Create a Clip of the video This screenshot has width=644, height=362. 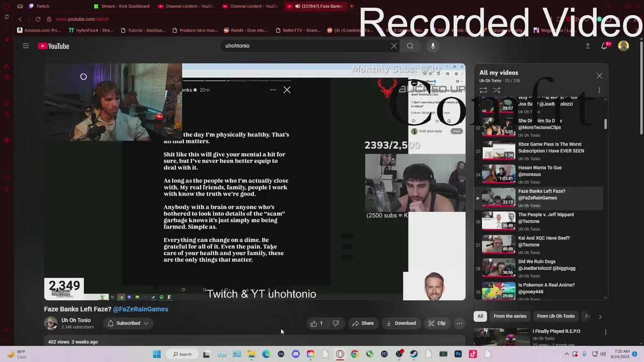(x=437, y=323)
